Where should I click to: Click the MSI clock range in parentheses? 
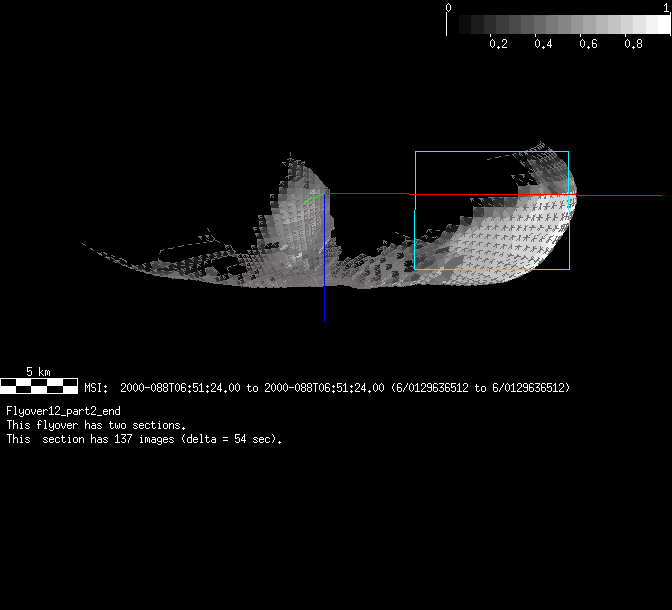point(480,388)
